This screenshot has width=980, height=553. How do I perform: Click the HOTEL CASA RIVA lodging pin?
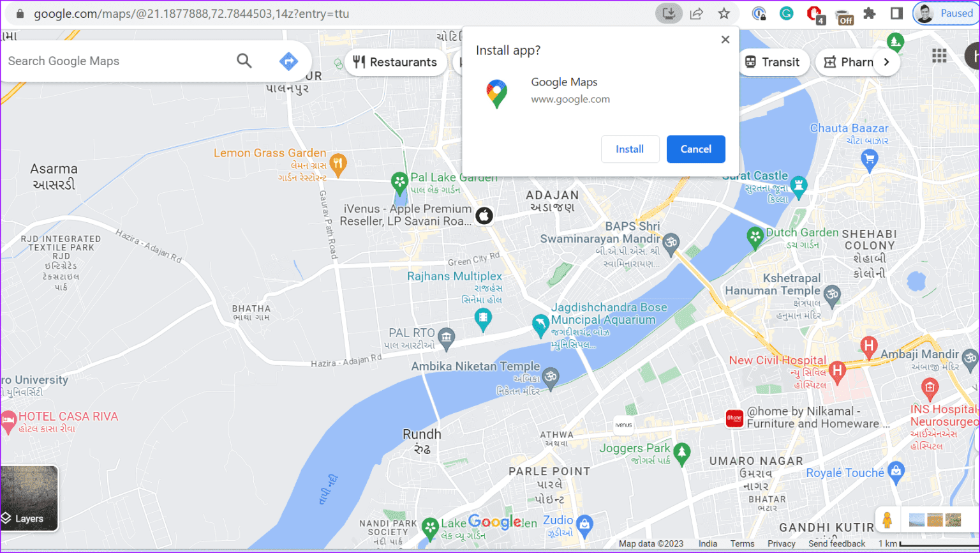click(8, 421)
